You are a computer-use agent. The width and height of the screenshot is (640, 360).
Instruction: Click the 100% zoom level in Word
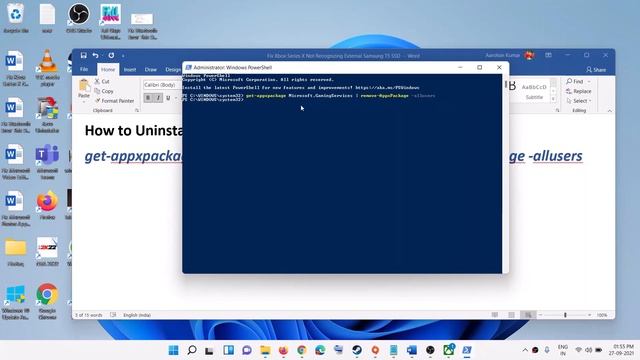tap(602, 315)
